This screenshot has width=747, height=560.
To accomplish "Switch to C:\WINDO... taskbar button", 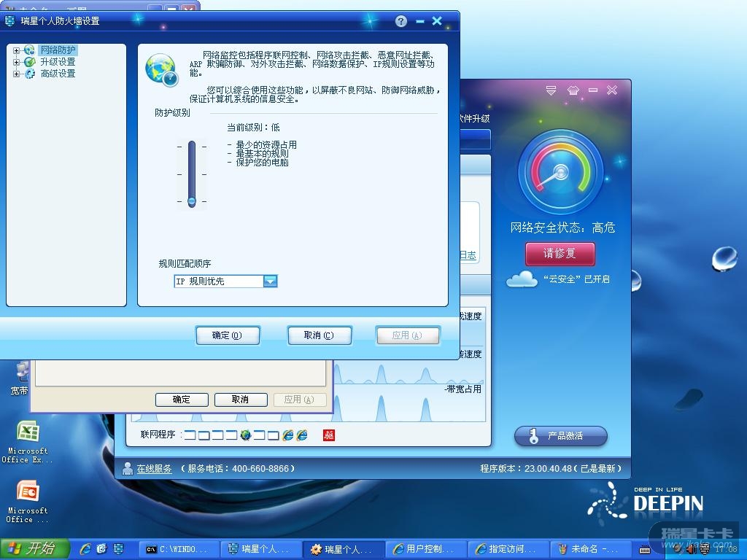I will [179, 549].
